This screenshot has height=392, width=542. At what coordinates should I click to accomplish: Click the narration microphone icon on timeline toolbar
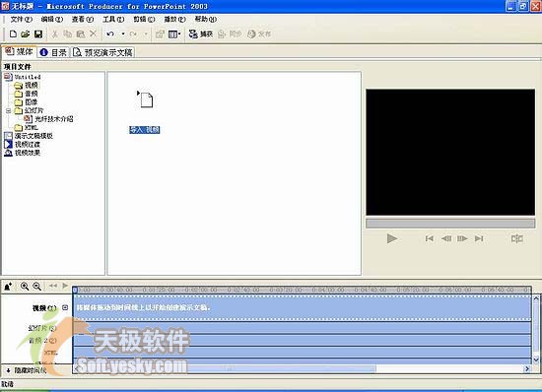point(8,286)
